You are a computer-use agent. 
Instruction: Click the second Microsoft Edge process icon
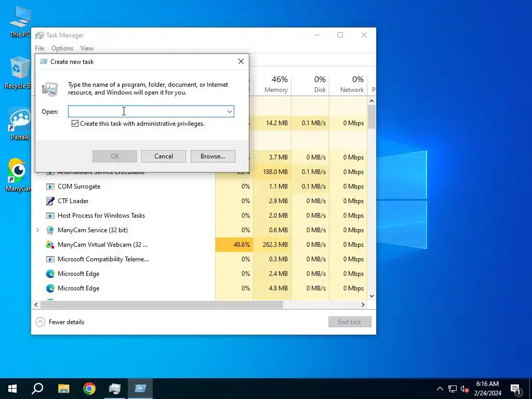(50, 288)
